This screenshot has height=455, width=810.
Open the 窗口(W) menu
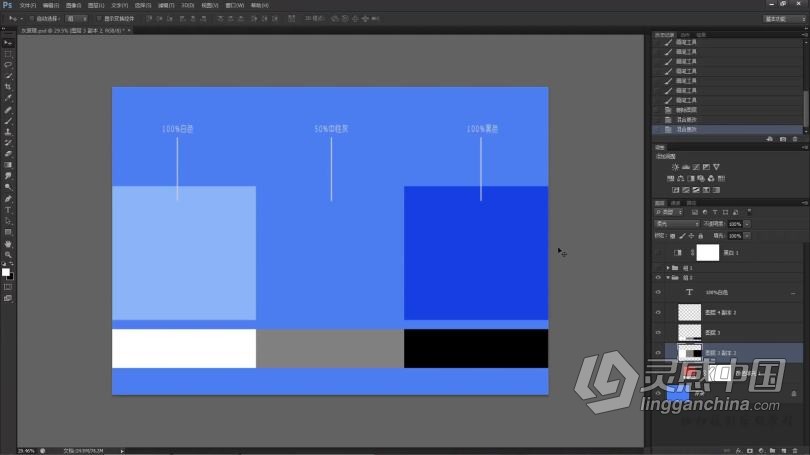pos(235,5)
